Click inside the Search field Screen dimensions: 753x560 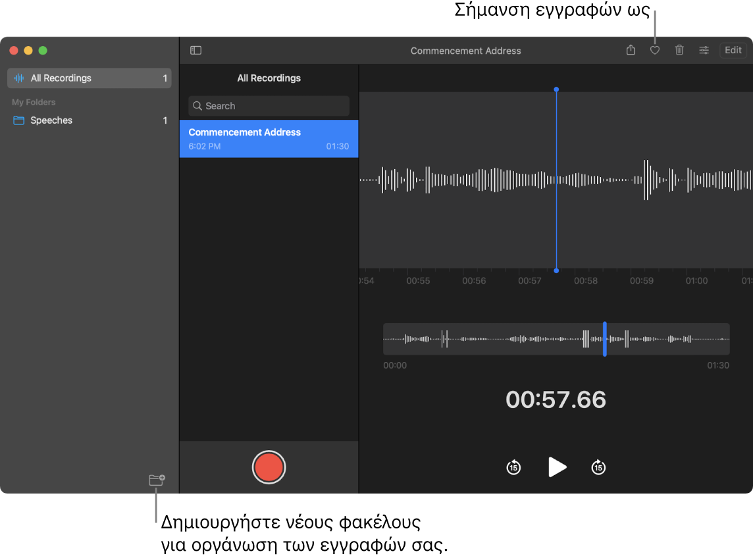[x=269, y=105]
